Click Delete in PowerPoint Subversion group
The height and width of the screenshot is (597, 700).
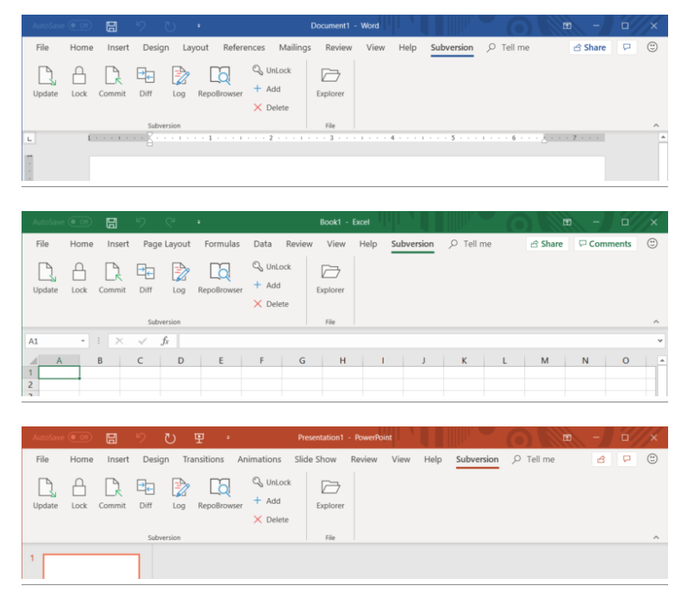[x=272, y=519]
